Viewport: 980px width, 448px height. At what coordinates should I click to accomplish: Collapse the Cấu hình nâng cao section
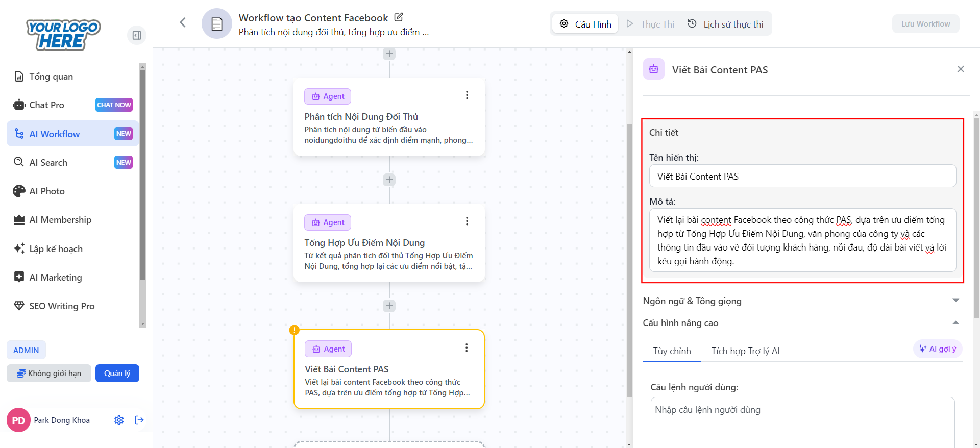click(955, 322)
